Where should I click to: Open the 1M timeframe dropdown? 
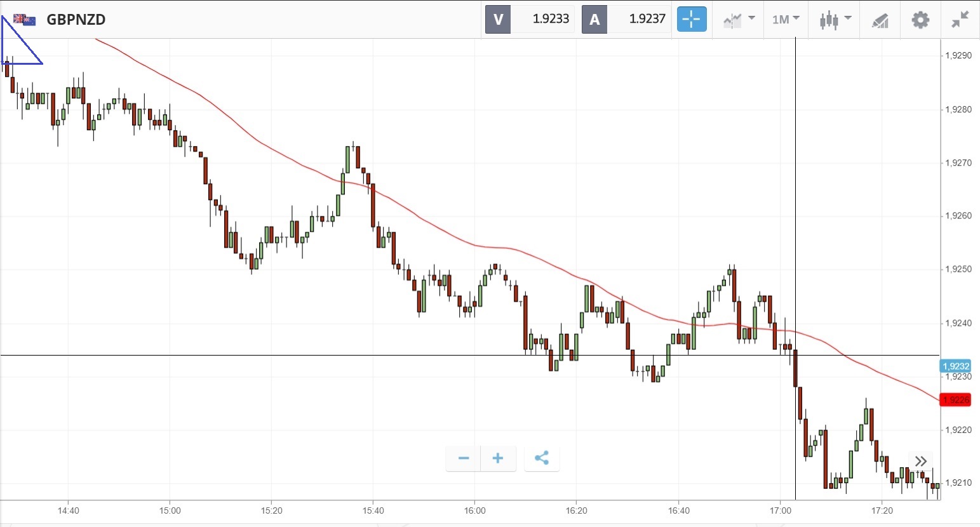786,19
